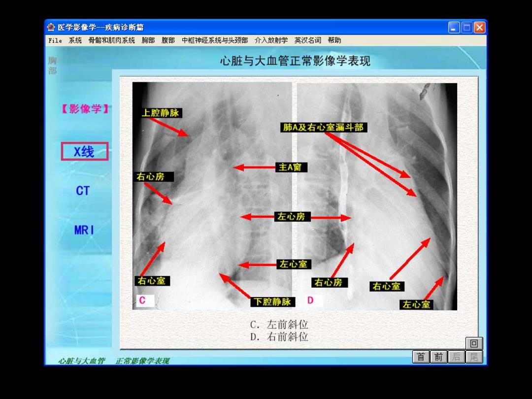Go to first page with 首 button
Viewport: 532px width, 399px height.
point(421,357)
